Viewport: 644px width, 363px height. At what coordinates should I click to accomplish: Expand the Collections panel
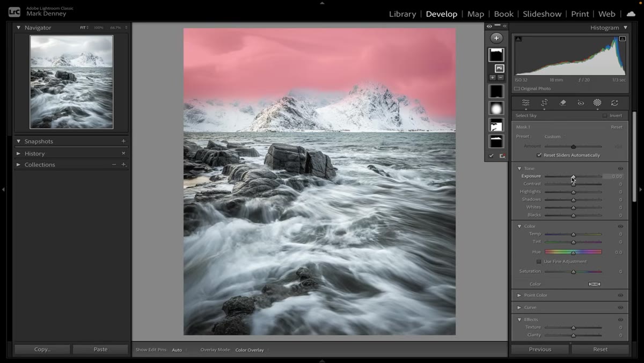click(18, 164)
